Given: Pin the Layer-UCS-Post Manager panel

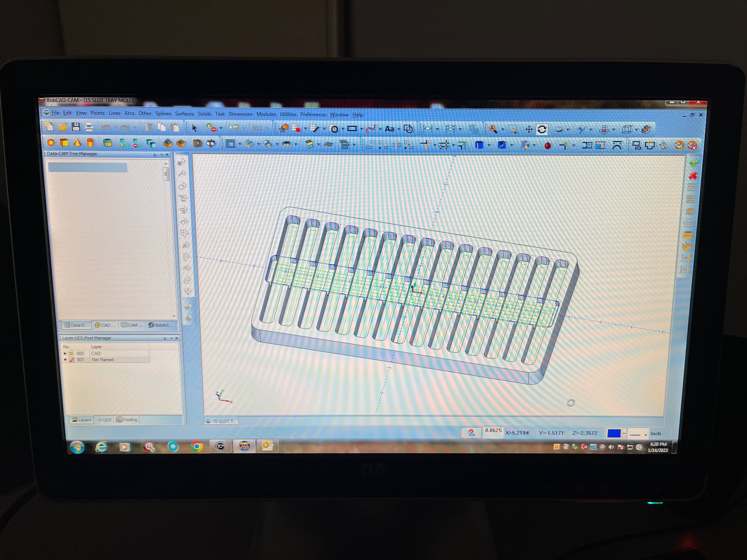Looking at the screenshot, I should coord(164,338).
